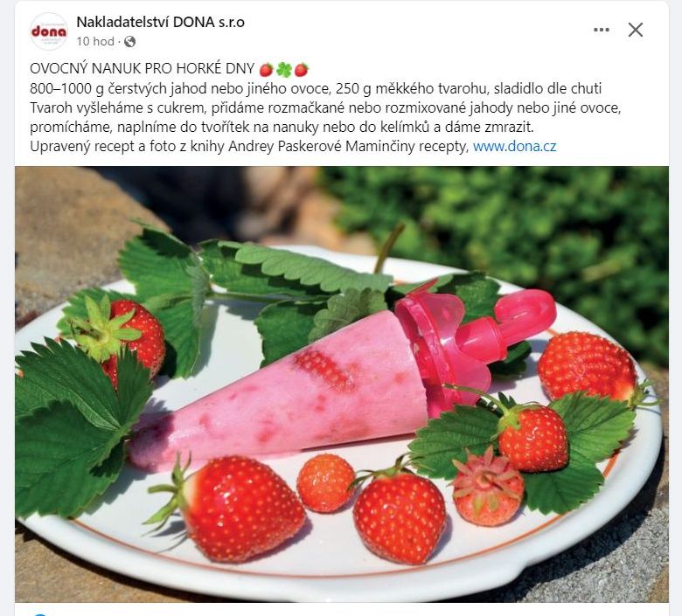This screenshot has height=616, width=682.
Task: Click the Dona page profile logo
Action: pos(49,31)
